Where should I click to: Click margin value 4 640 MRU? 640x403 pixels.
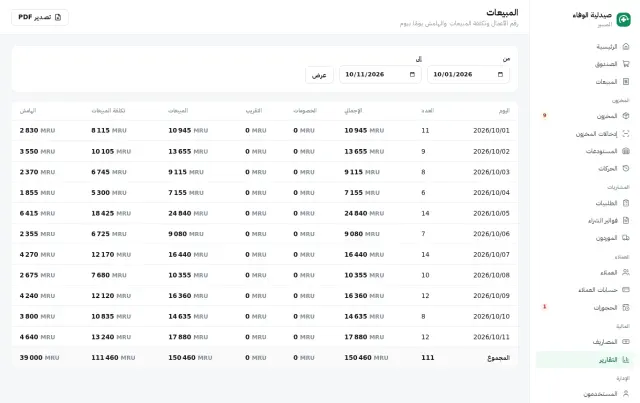click(x=37, y=337)
